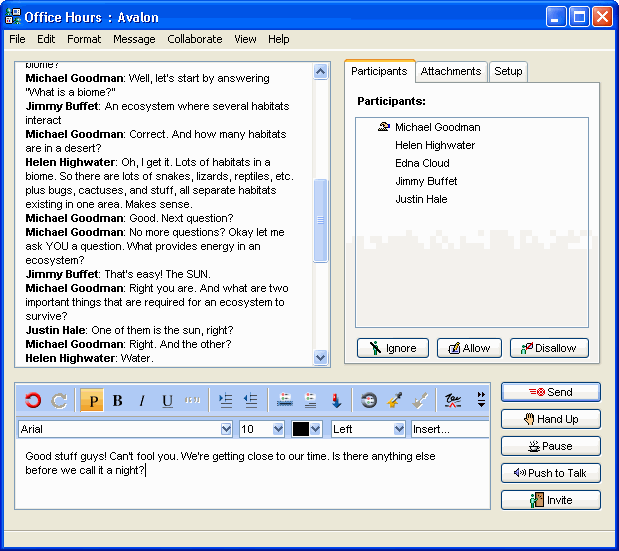Expand the toolbar overflow chevron
Image resolution: width=619 pixels, height=551 pixels.
point(481,401)
